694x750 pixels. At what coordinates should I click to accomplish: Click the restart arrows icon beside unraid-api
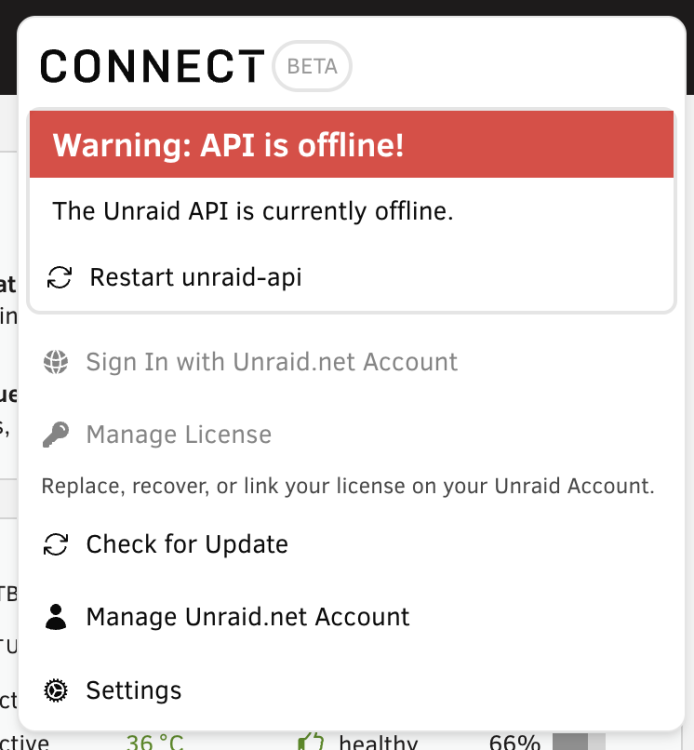click(59, 277)
